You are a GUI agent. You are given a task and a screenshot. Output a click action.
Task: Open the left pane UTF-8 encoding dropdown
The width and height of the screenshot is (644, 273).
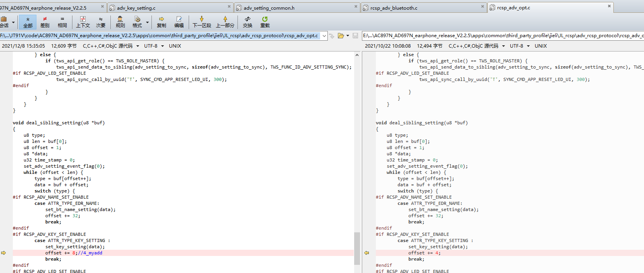click(x=162, y=46)
